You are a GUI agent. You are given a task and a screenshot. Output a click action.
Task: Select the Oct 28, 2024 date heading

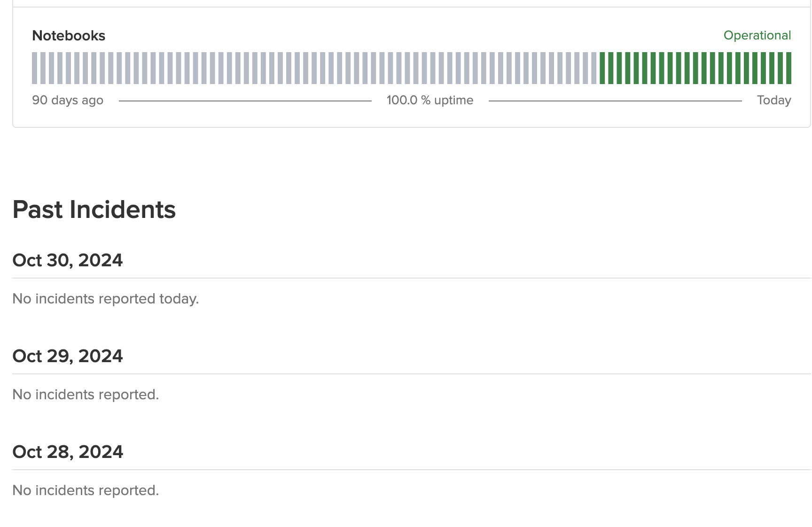pyautogui.click(x=68, y=451)
